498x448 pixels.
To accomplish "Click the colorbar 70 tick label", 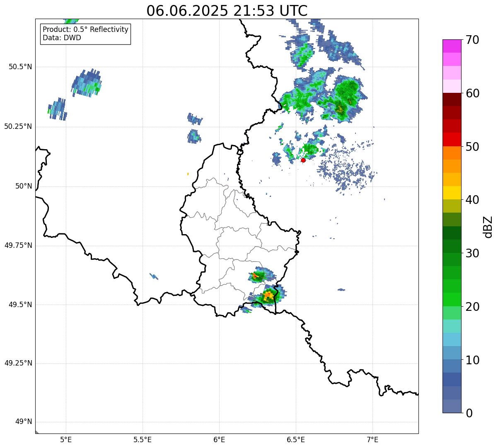I will [472, 40].
